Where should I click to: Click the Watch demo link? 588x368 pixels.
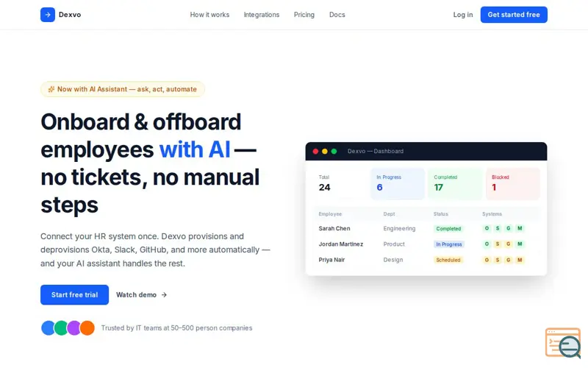[x=141, y=295]
